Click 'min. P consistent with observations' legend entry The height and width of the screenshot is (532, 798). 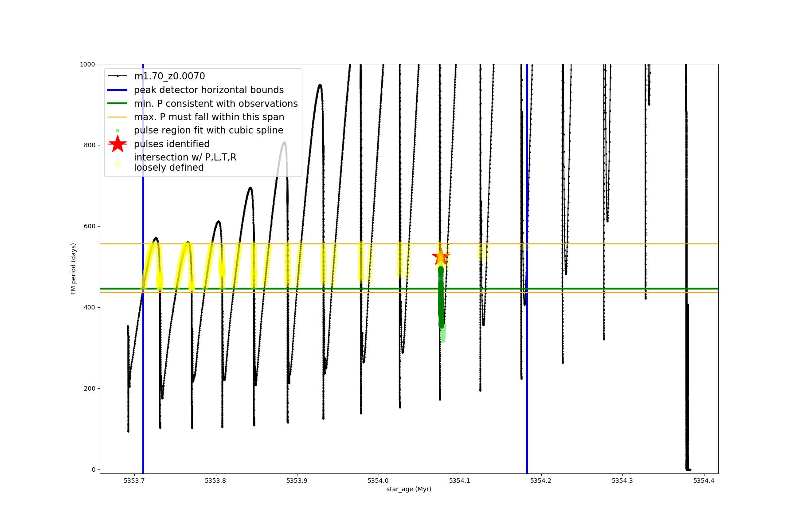[216, 103]
